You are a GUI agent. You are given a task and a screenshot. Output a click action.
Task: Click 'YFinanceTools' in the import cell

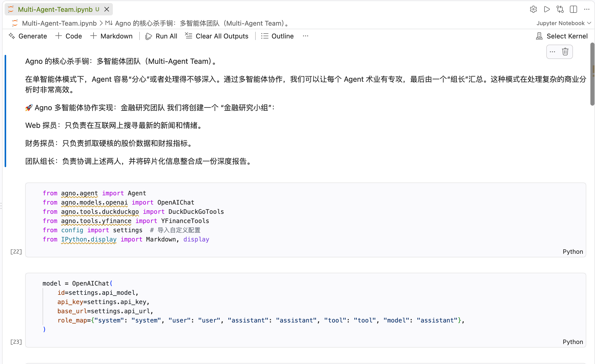pos(185,221)
